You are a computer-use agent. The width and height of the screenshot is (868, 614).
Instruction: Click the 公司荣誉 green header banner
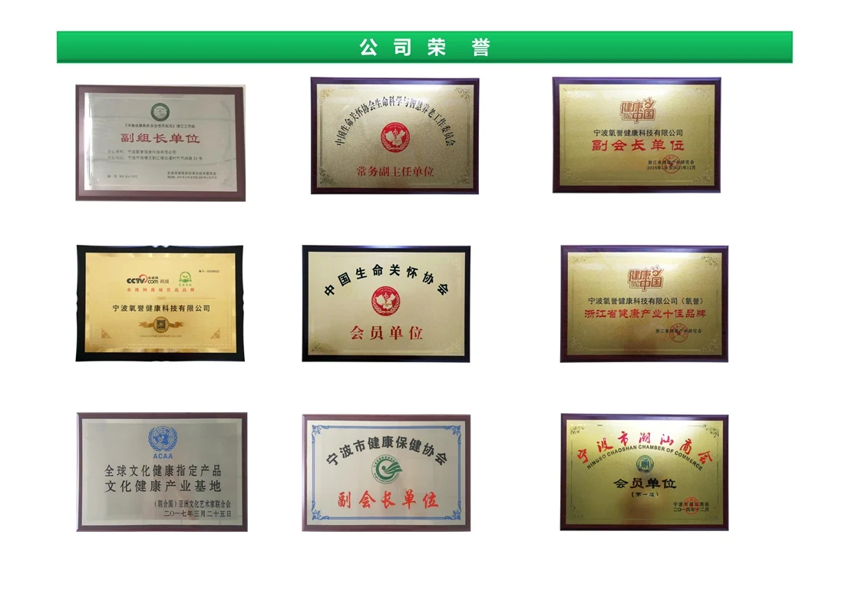click(x=424, y=47)
